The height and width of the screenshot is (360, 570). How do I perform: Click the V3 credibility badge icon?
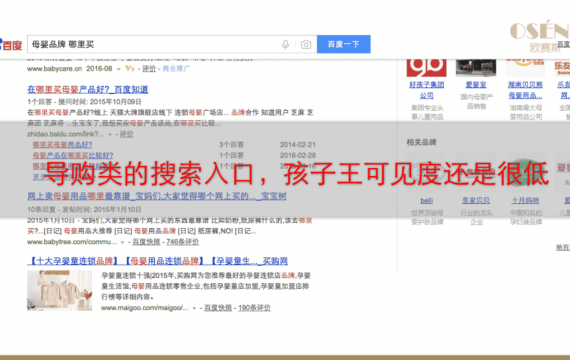(x=129, y=68)
